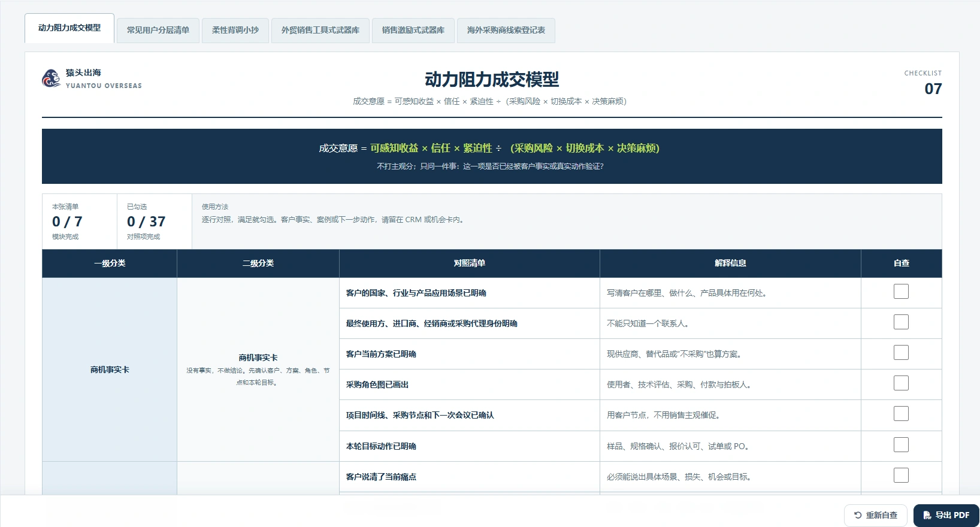Click the 动力阻力成交模型 page title
This screenshot has width=980, height=527.
492,79
